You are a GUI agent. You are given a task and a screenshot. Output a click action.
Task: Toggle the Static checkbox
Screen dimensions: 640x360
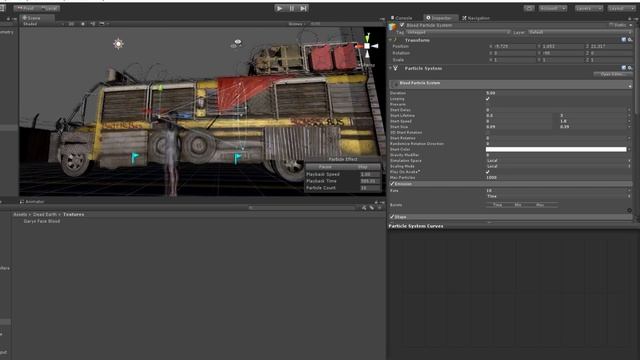pos(611,25)
